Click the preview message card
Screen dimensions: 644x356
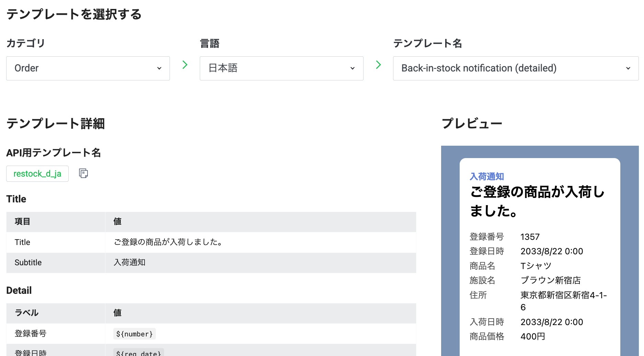click(540, 254)
